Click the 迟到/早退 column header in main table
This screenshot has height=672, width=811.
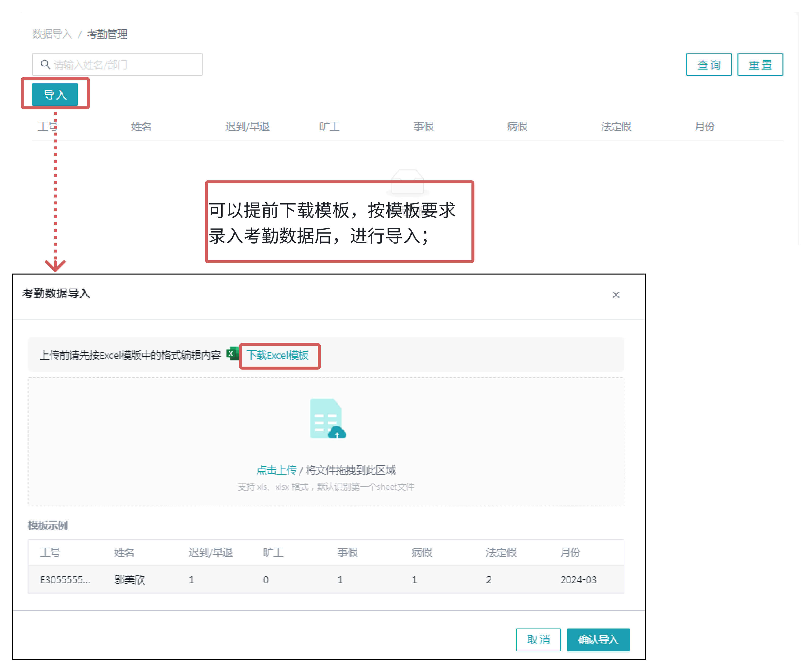point(247,126)
